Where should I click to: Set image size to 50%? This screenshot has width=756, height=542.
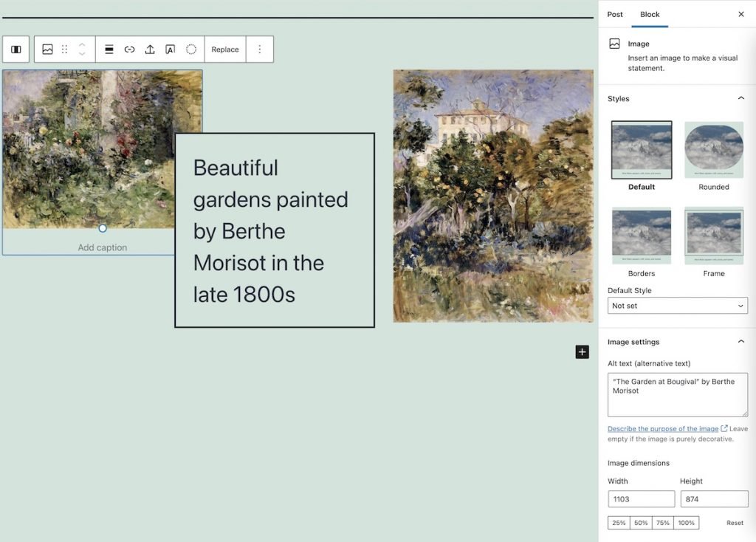(641, 523)
